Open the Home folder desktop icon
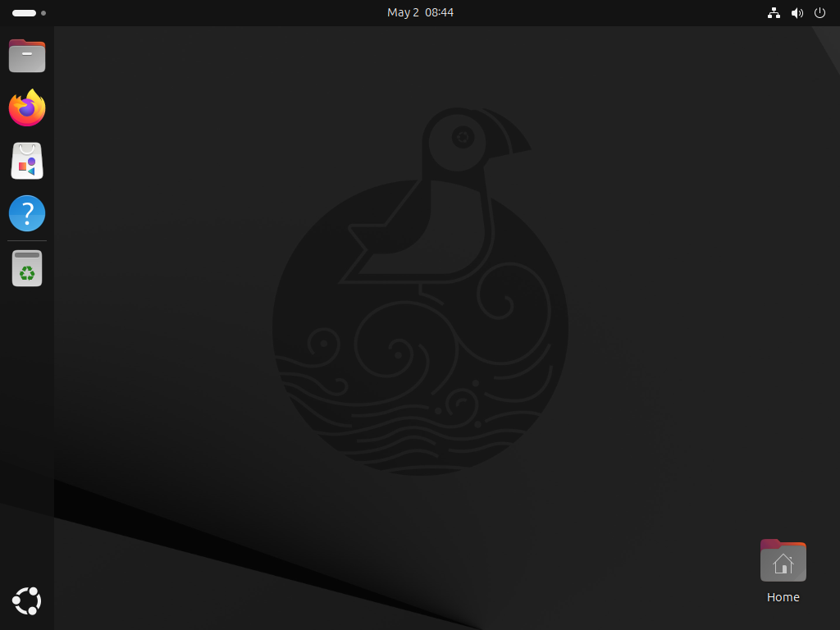840x630 pixels. tap(783, 561)
